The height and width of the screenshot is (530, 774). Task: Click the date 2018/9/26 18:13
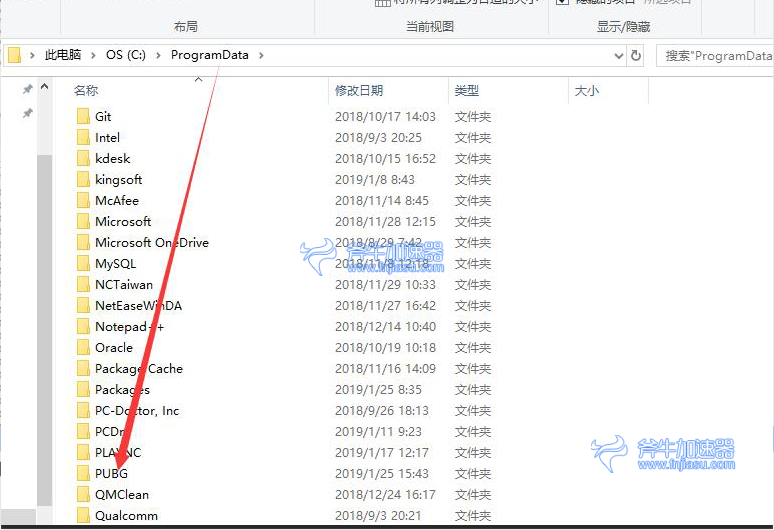pos(382,411)
